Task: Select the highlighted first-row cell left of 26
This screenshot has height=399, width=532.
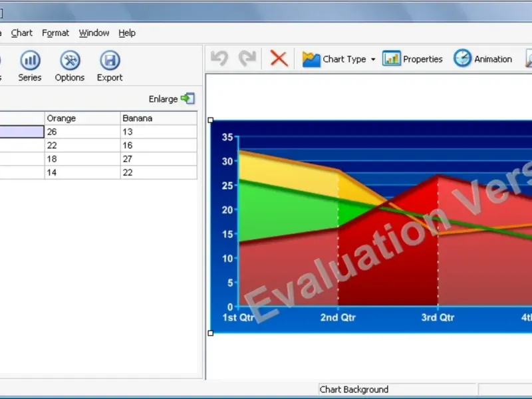Action: tap(22, 132)
